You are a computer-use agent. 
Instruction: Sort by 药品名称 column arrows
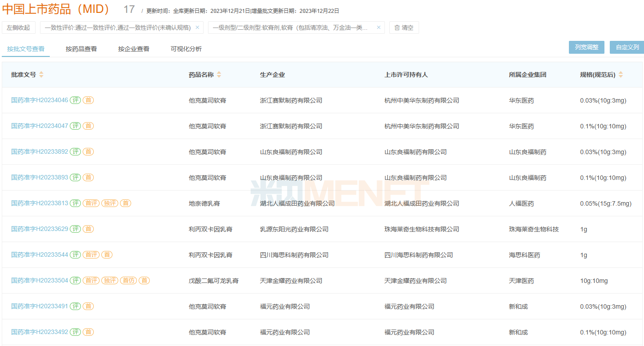(x=219, y=75)
